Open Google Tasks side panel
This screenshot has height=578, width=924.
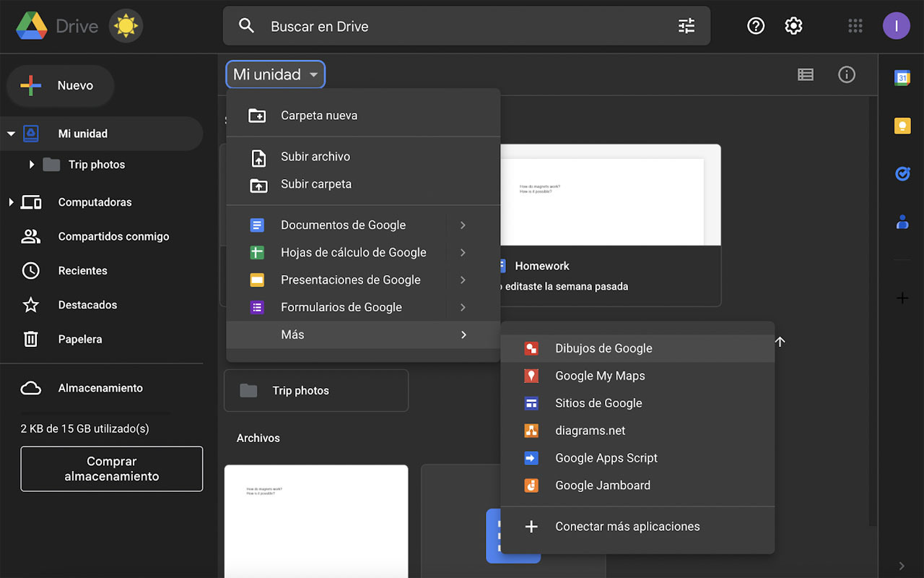click(x=902, y=173)
